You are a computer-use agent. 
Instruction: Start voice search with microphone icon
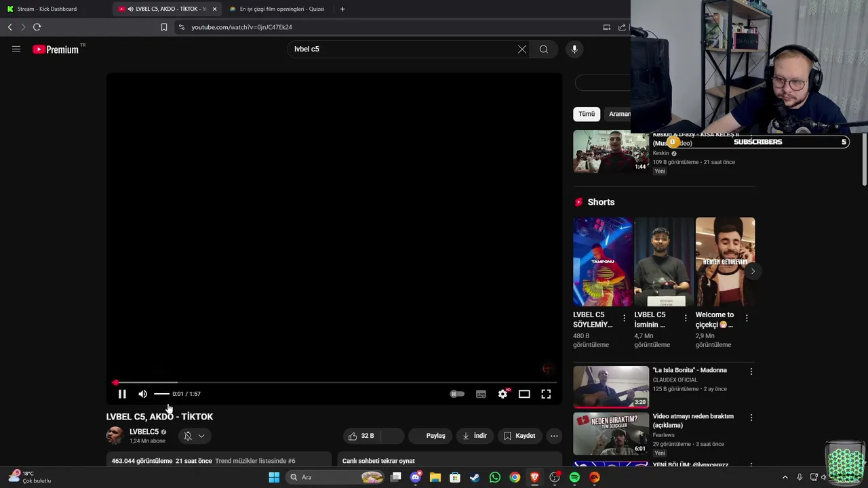coord(574,49)
